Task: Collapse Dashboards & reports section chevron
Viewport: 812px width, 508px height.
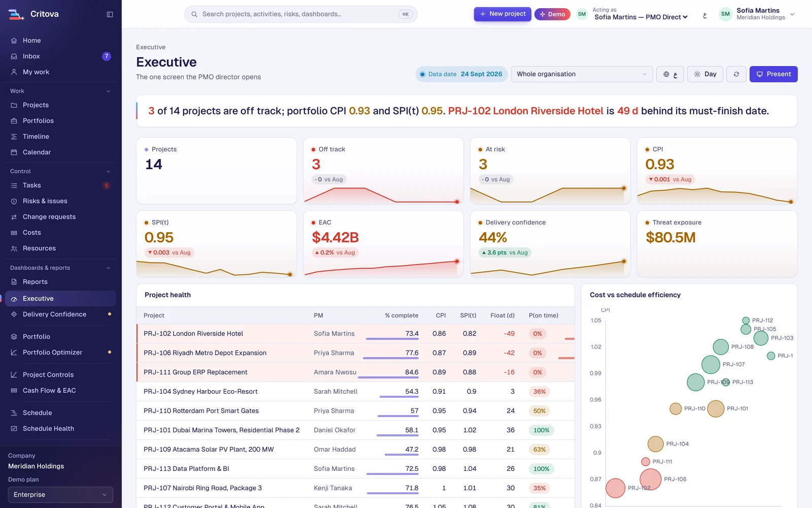Action: 108,268
